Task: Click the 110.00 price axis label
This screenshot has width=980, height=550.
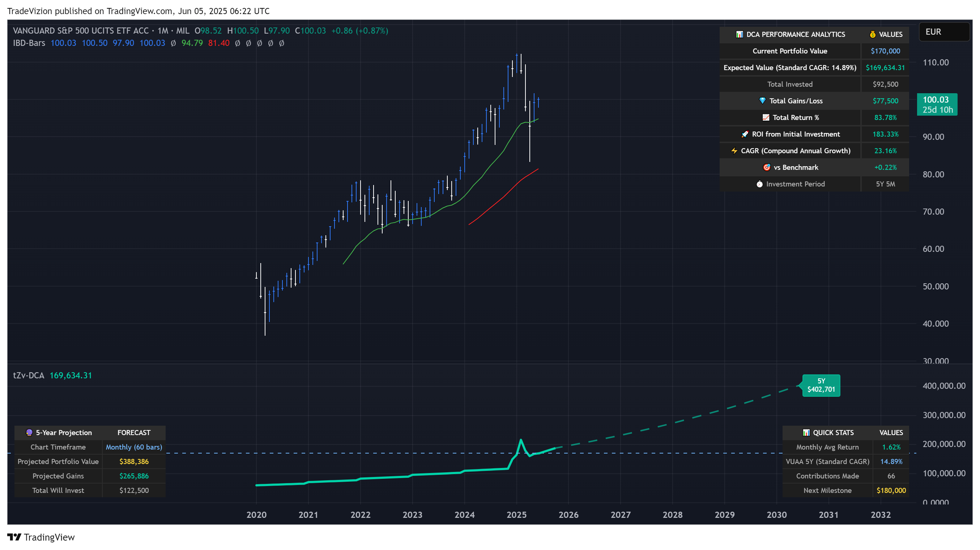Action: tap(936, 63)
